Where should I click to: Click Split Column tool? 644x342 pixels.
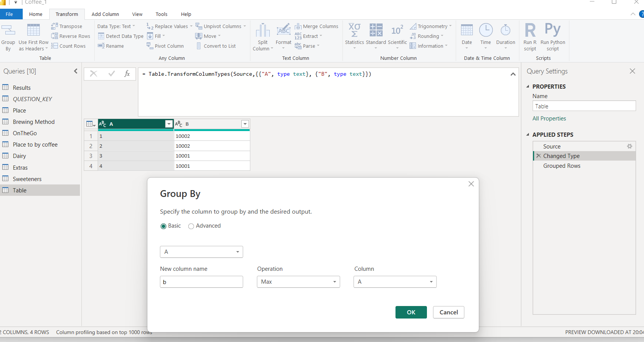263,37
